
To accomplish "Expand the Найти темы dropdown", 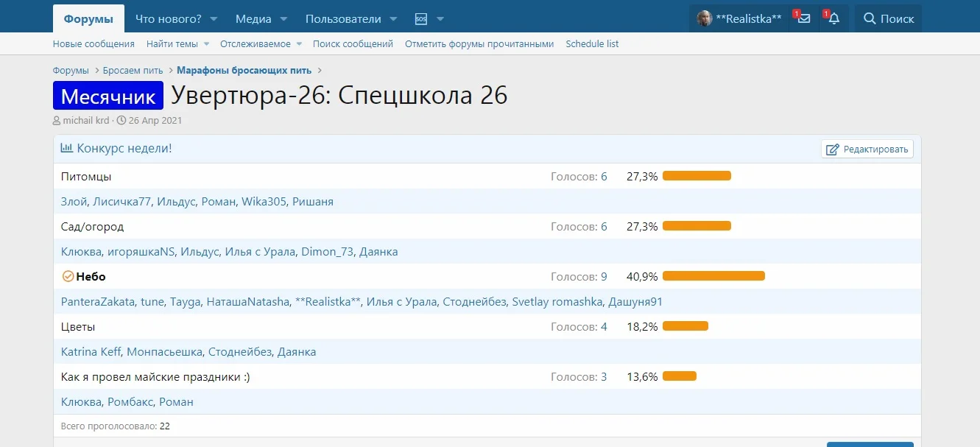I will tap(205, 43).
